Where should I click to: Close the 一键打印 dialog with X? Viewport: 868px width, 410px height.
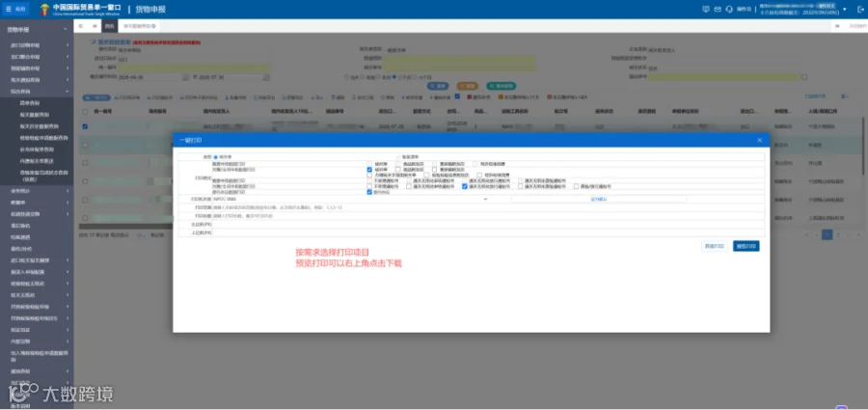760,140
